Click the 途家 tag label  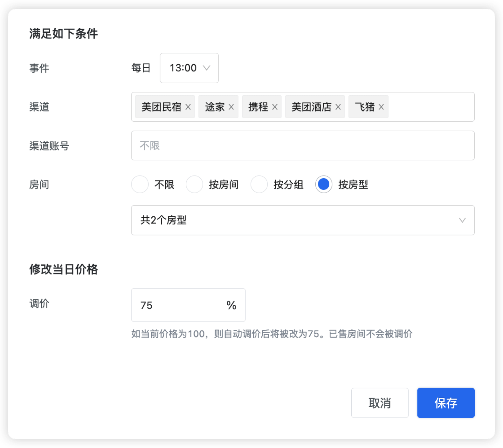pos(215,107)
